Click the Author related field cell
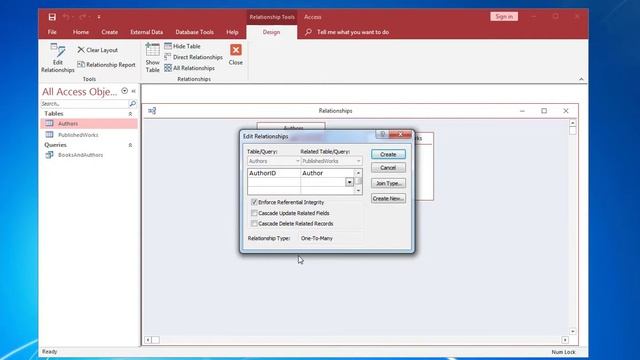This screenshot has height=360, width=640. coord(327,173)
